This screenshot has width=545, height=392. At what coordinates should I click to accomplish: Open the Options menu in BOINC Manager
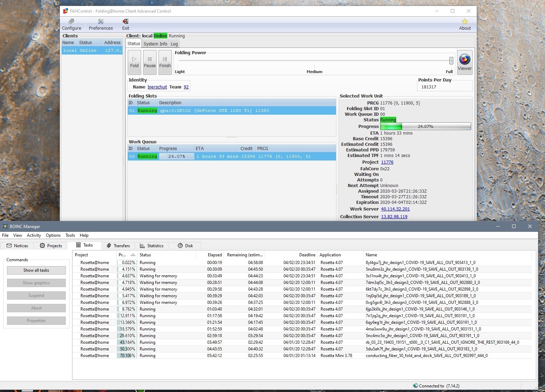(x=53, y=235)
